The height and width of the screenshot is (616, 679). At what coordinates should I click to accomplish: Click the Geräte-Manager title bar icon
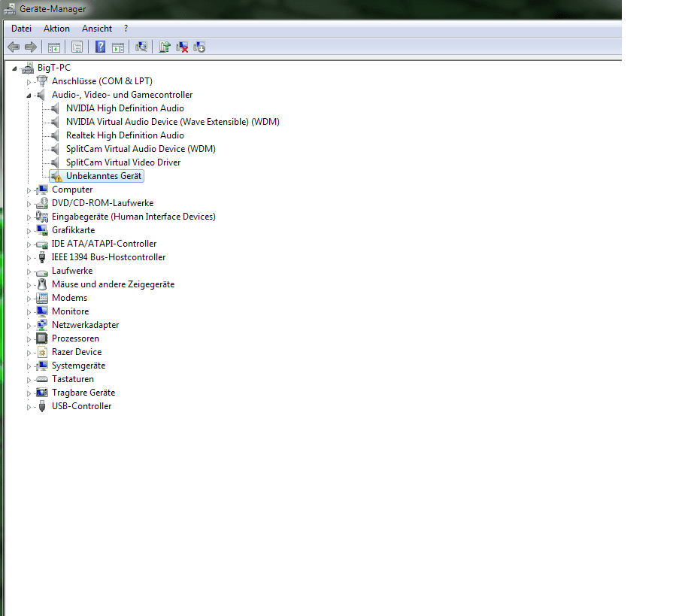[10, 9]
